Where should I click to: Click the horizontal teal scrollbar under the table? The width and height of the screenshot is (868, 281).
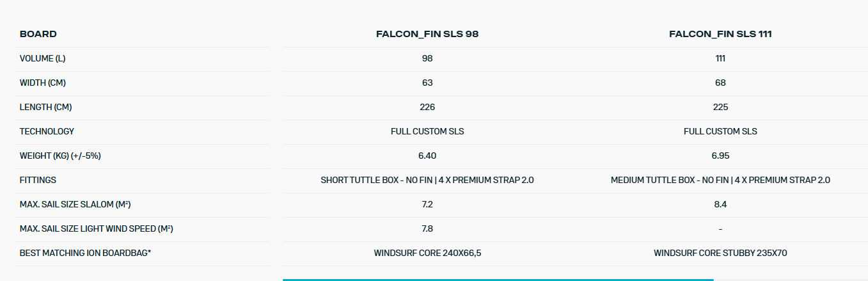coord(498,280)
